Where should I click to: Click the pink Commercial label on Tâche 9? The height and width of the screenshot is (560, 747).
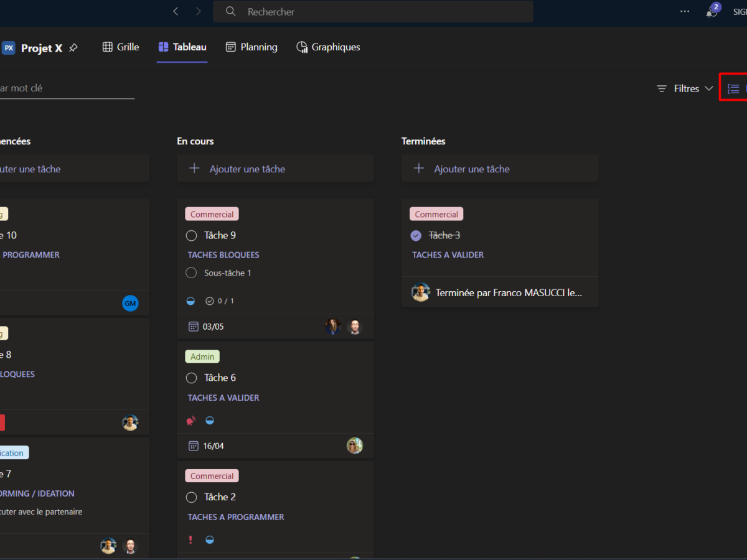(x=212, y=214)
